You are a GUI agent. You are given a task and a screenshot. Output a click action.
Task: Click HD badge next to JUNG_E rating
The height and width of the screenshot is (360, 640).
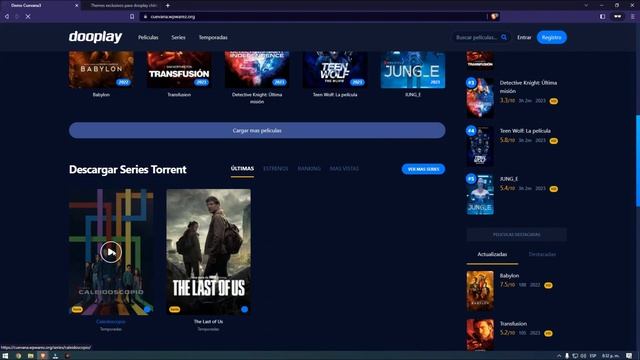tap(553, 189)
